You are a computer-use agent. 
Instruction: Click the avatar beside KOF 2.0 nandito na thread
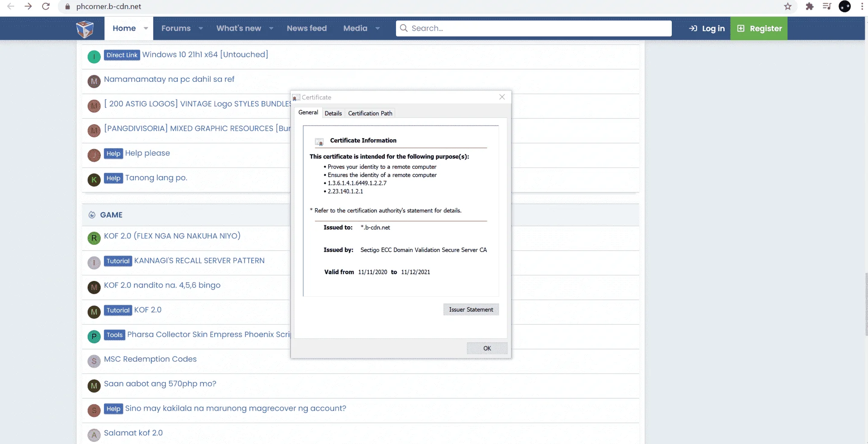coord(94,287)
